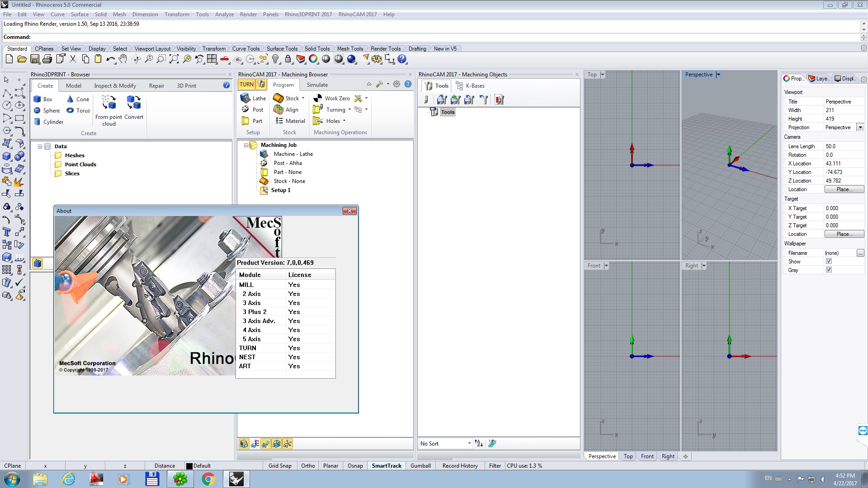Open the RhinoCAM 2017 menu
The width and height of the screenshot is (868, 488).
point(357,14)
